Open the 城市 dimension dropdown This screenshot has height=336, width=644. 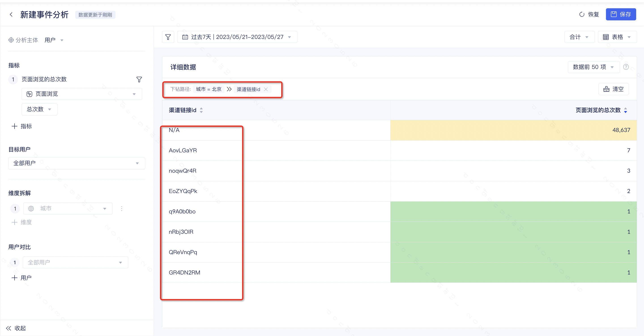pyautogui.click(x=68, y=208)
